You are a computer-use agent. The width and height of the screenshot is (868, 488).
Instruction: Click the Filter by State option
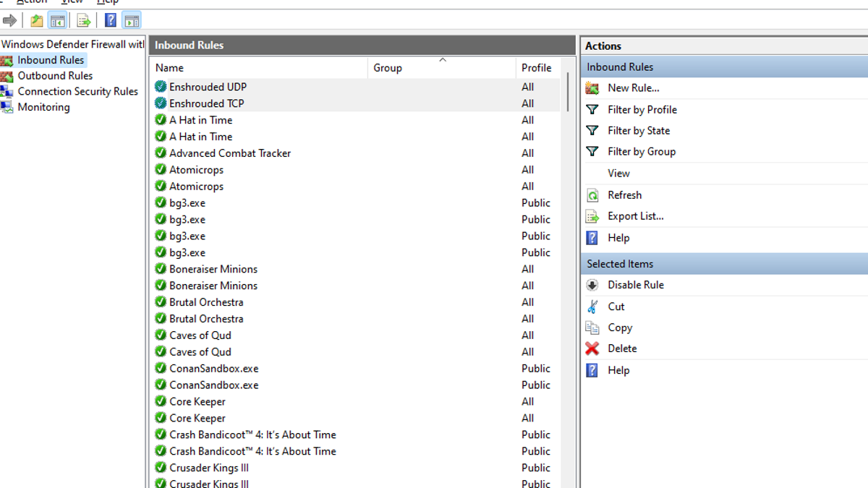coord(637,130)
